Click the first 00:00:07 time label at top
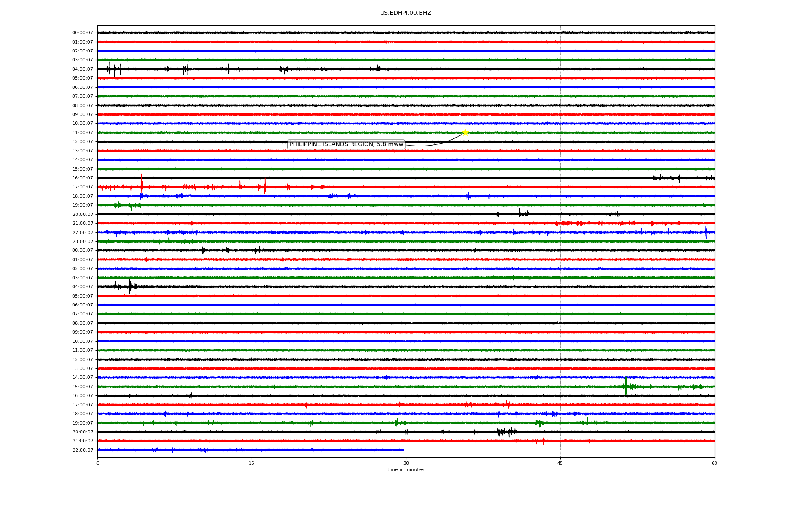 pyautogui.click(x=82, y=33)
